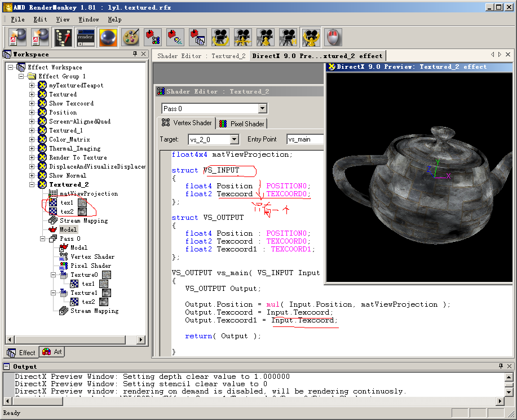The width and height of the screenshot is (517, 420).
Task: Switch to Shader Editor : Textured_2 document tab
Action: coord(201,56)
